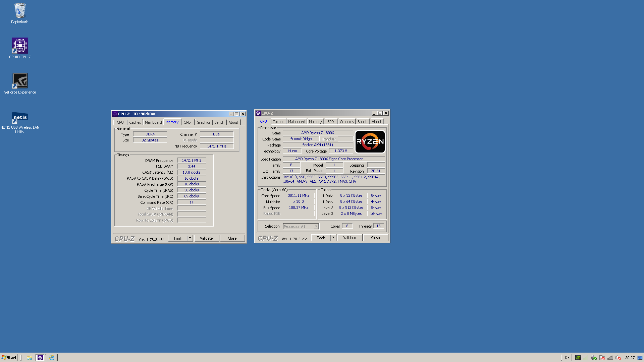Click the Code Name value Summit Ridge

301,139
